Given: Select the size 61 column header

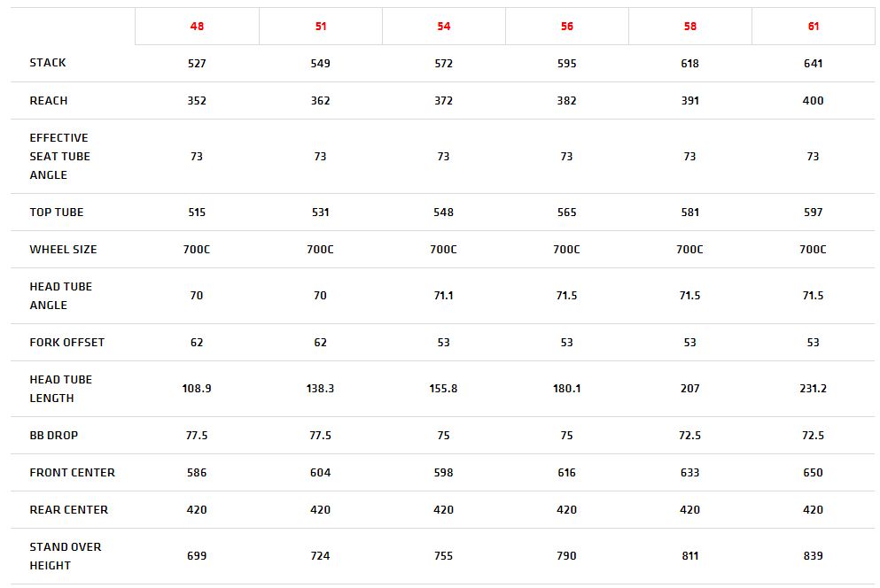Looking at the screenshot, I should pyautogui.click(x=813, y=27).
